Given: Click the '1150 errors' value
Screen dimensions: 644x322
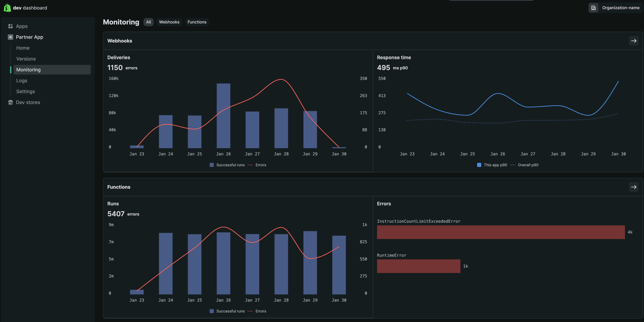Looking at the screenshot, I should point(122,67).
